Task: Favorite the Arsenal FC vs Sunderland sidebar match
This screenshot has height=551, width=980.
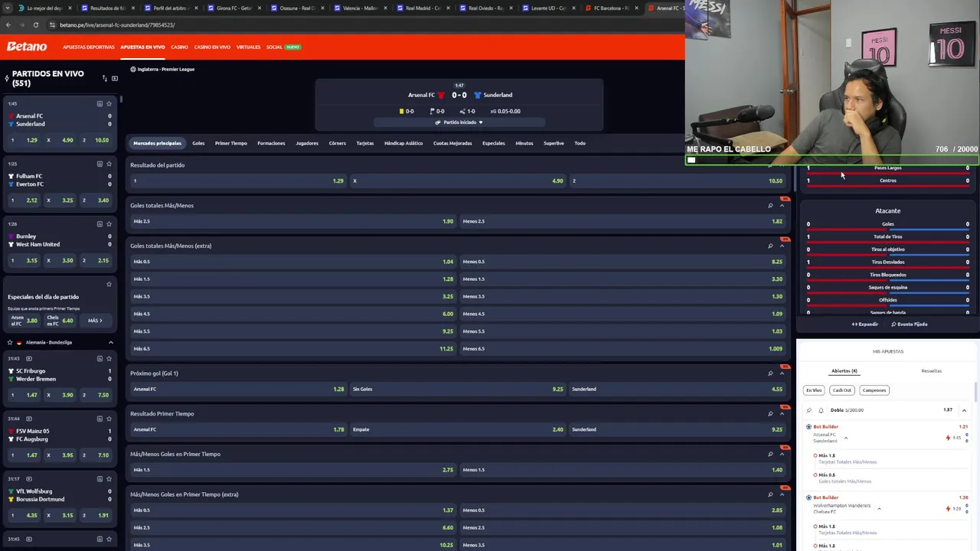Action: click(x=109, y=103)
